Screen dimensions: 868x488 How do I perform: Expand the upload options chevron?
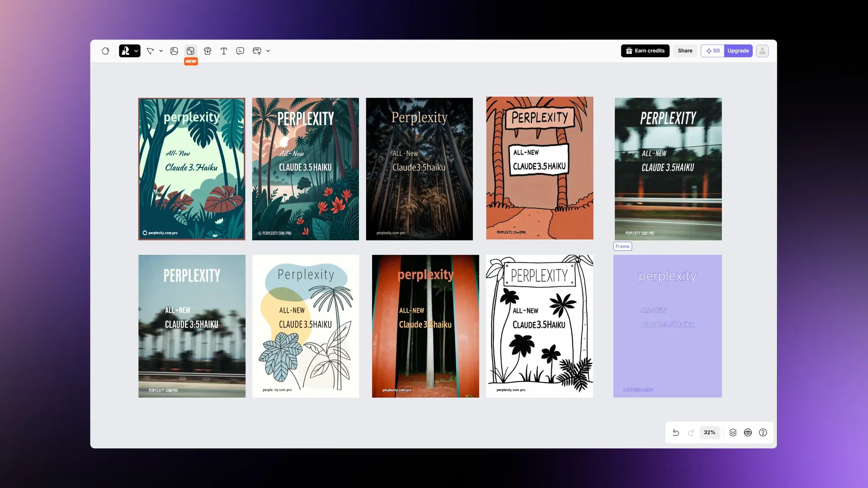268,51
